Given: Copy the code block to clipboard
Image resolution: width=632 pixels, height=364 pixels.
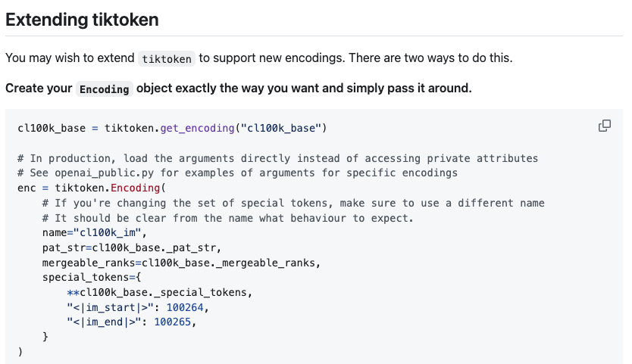Looking at the screenshot, I should 605,126.
